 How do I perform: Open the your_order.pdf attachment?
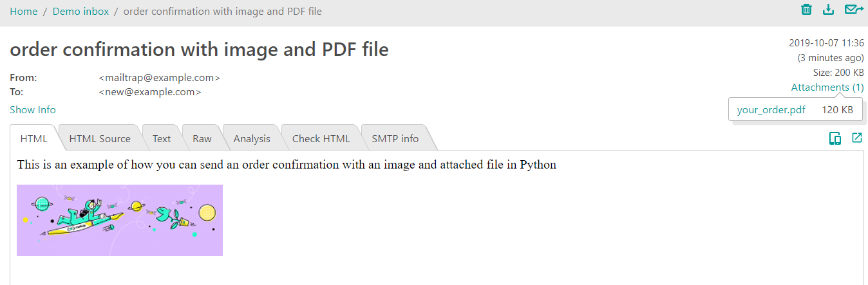click(x=771, y=109)
